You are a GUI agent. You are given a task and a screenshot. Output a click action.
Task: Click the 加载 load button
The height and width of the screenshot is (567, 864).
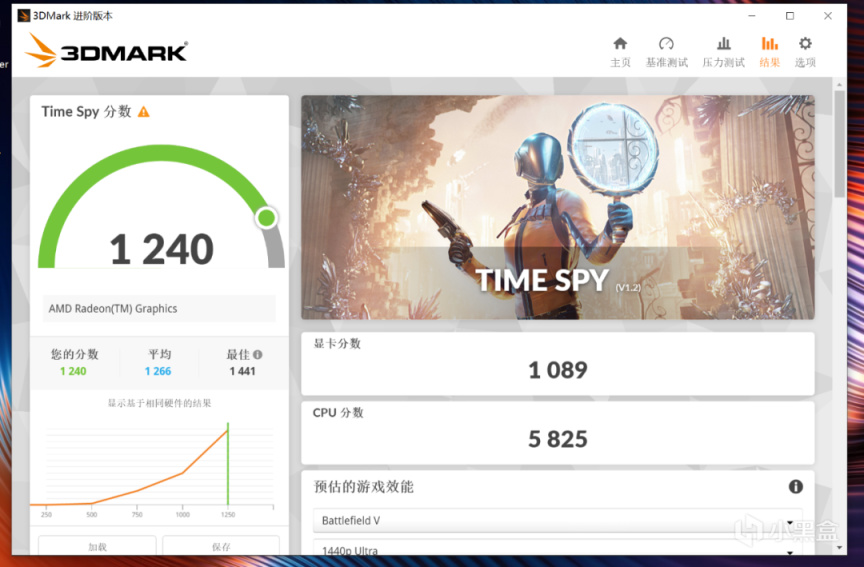click(97, 546)
